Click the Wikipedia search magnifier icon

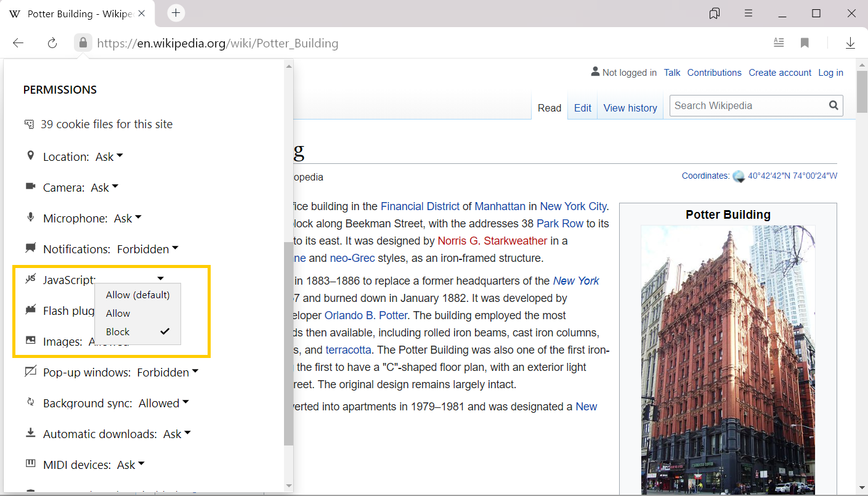coord(834,105)
